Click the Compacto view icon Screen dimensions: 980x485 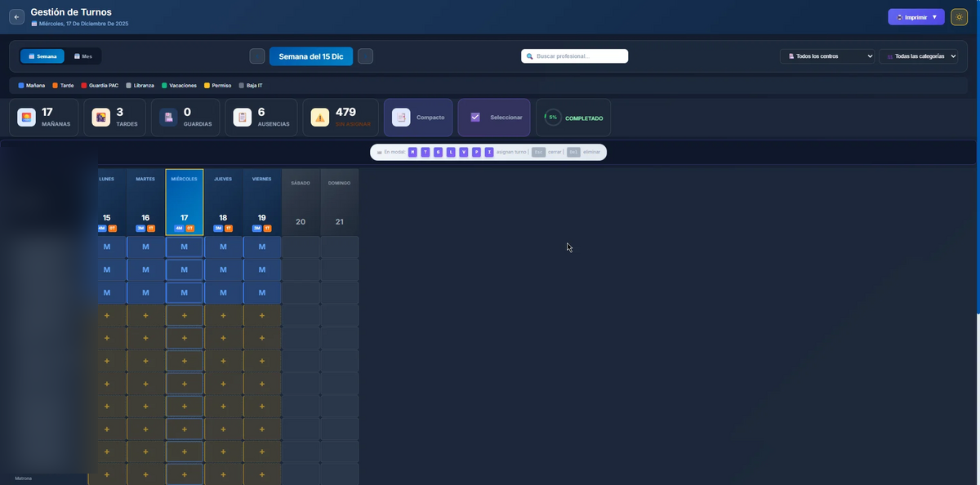401,118
